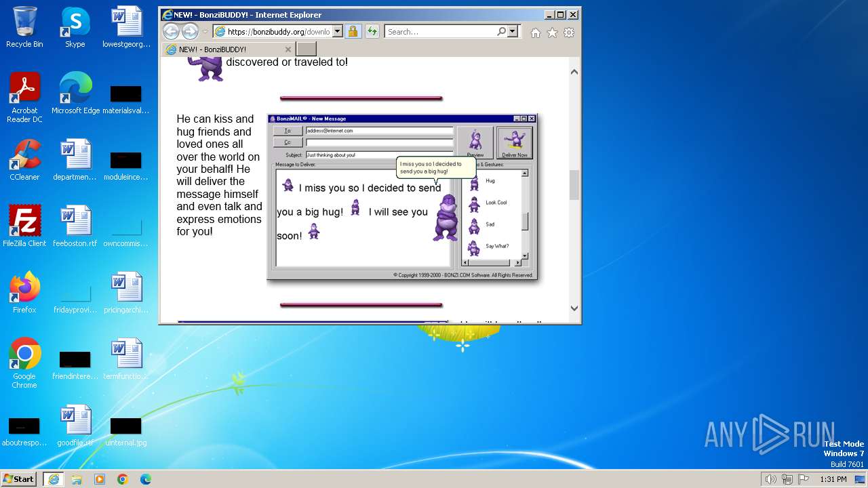Click the page scrollbar down arrow

(574, 308)
